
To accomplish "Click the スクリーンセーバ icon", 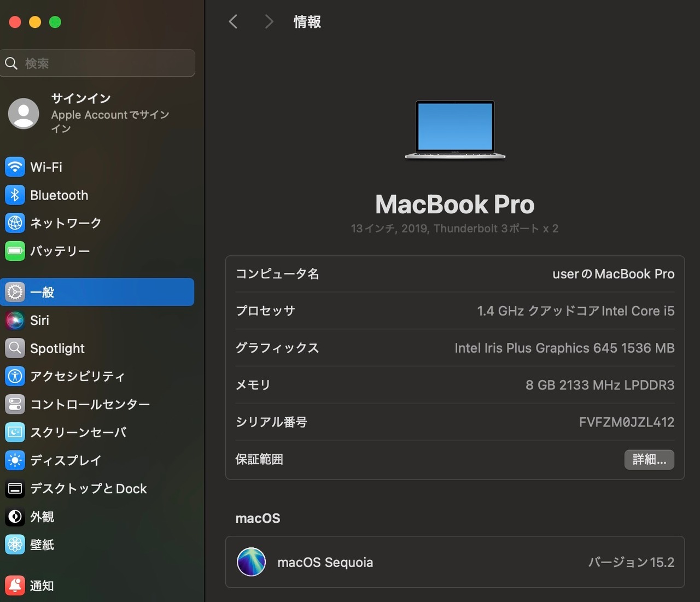I will click(x=15, y=432).
